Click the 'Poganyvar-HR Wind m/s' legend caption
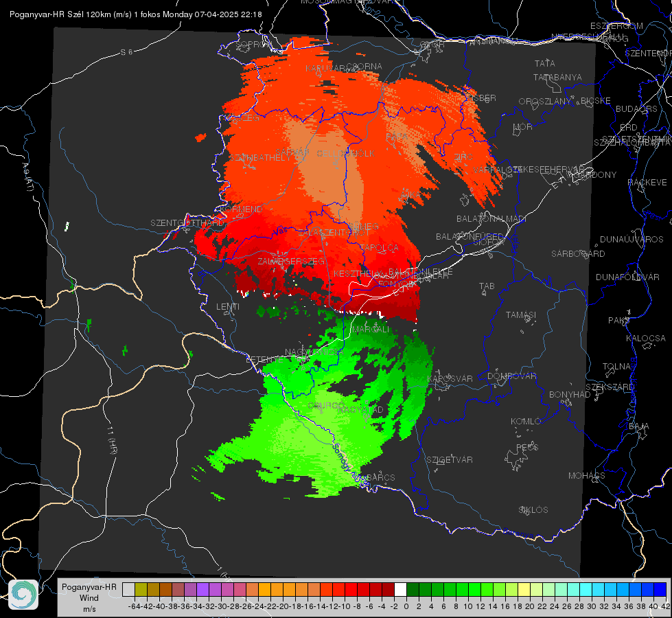This screenshot has width=672, height=618. click(x=89, y=598)
